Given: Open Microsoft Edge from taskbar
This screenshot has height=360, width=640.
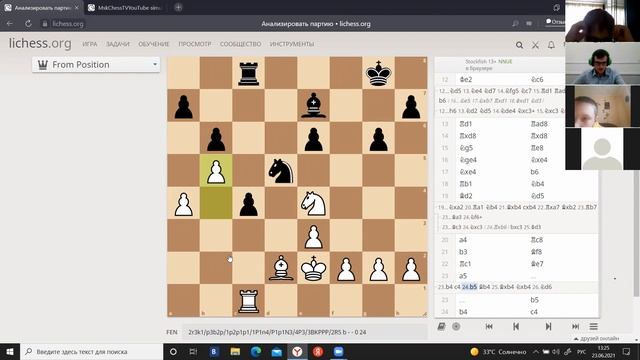Looking at the screenshot, I should [x=256, y=351].
